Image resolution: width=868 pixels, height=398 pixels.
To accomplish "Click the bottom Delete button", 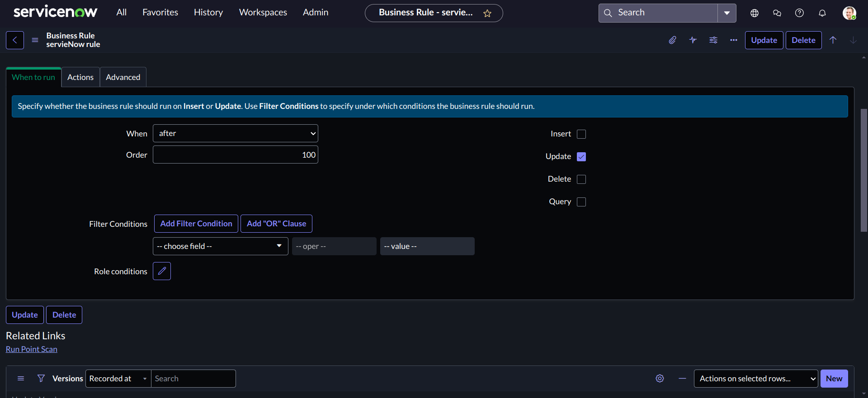I will coord(64,315).
